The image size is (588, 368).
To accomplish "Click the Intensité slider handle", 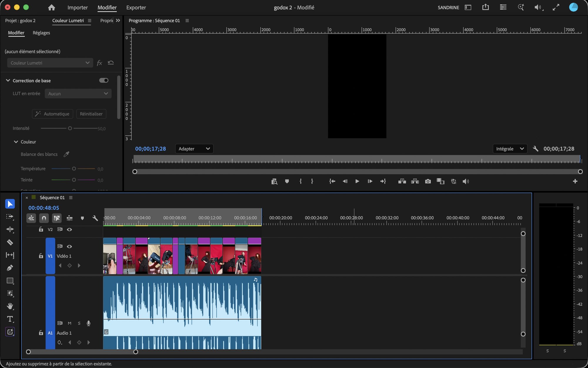I will point(70,128).
